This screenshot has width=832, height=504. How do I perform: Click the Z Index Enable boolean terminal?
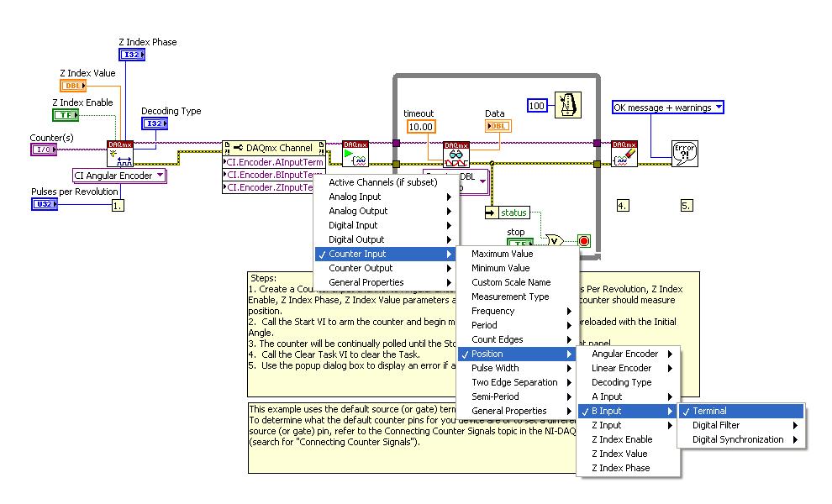pos(66,115)
